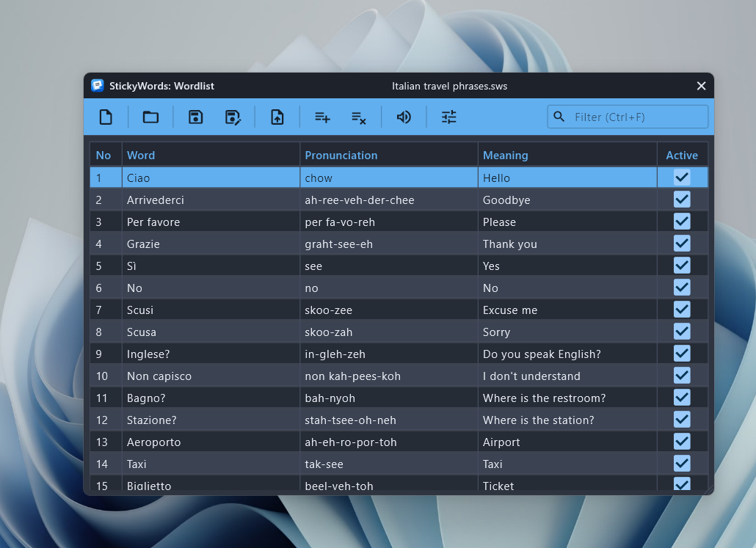The image size is (756, 548).
Task: Click meaning cell Sorry
Action: 567,332
